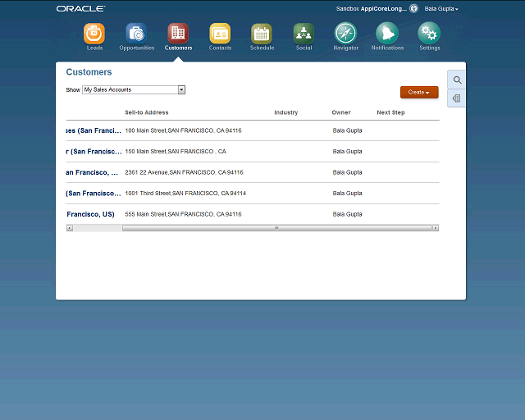The image size is (525, 420).
Task: Open customer link ending 'ses (San Franci...'
Action: [94, 130]
